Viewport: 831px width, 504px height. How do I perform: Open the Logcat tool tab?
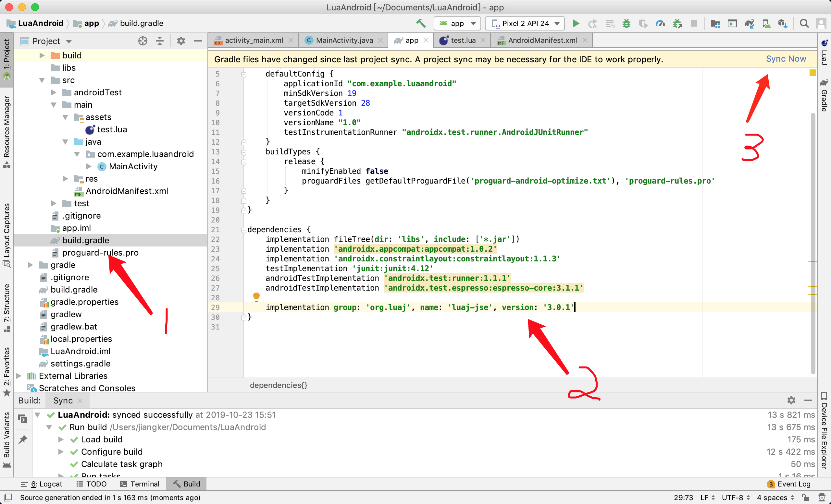pos(41,484)
